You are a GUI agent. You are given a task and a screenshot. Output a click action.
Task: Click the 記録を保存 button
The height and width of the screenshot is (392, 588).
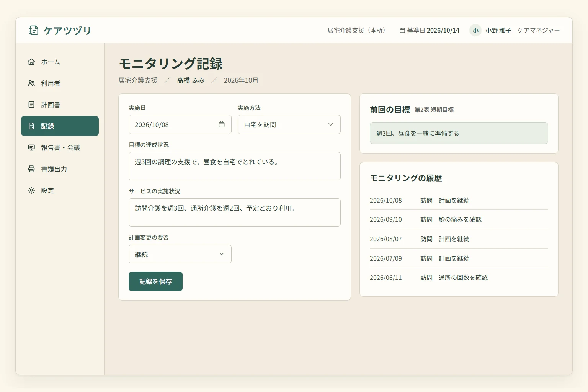[x=155, y=281]
